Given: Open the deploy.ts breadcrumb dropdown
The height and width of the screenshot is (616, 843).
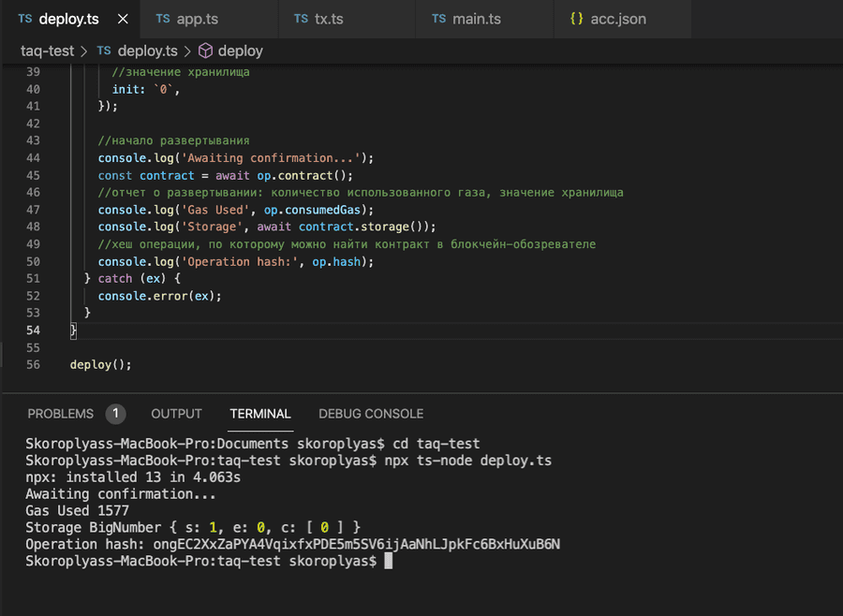Looking at the screenshot, I should click(148, 51).
